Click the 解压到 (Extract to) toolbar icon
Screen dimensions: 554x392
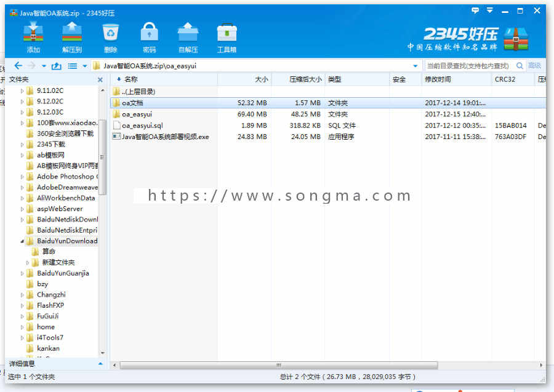(72, 37)
